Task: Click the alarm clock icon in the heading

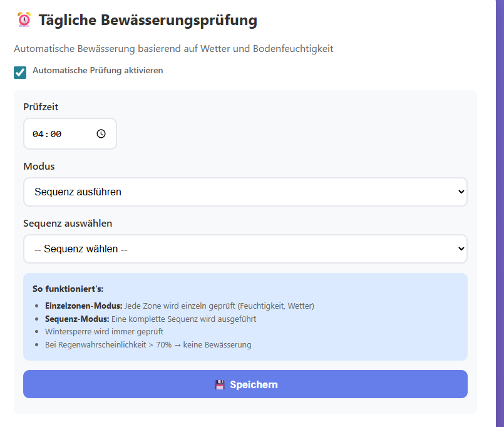Action: point(24,20)
